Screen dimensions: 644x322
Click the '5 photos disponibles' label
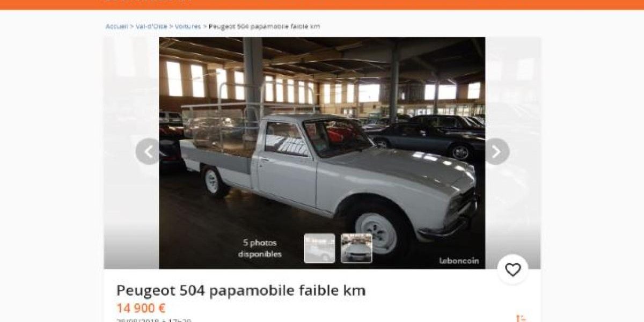pyautogui.click(x=260, y=248)
